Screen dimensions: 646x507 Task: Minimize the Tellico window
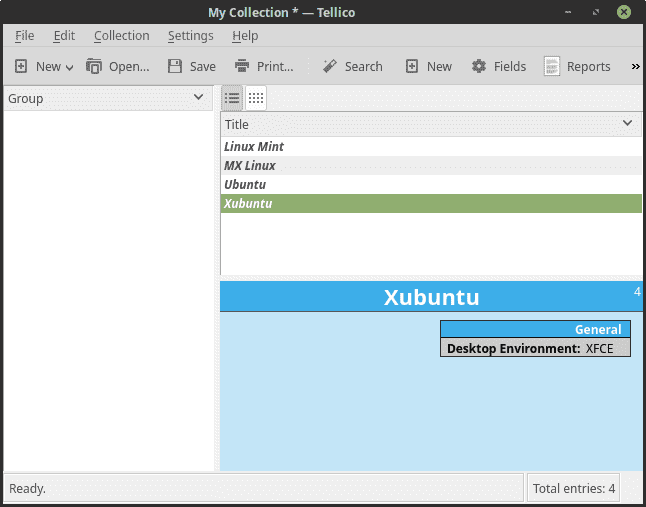(x=568, y=12)
